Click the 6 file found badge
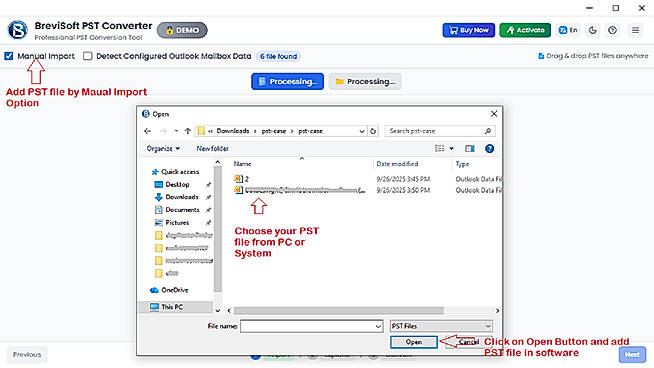 [x=279, y=56]
